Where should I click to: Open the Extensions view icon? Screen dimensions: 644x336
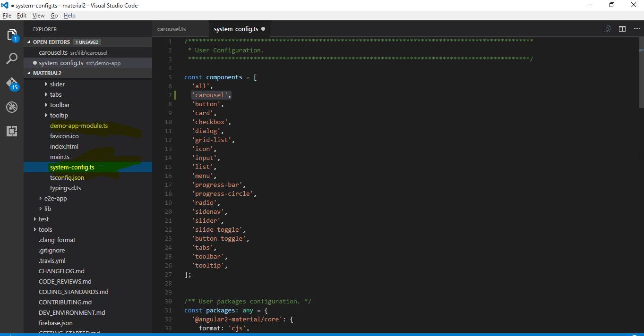[12, 131]
